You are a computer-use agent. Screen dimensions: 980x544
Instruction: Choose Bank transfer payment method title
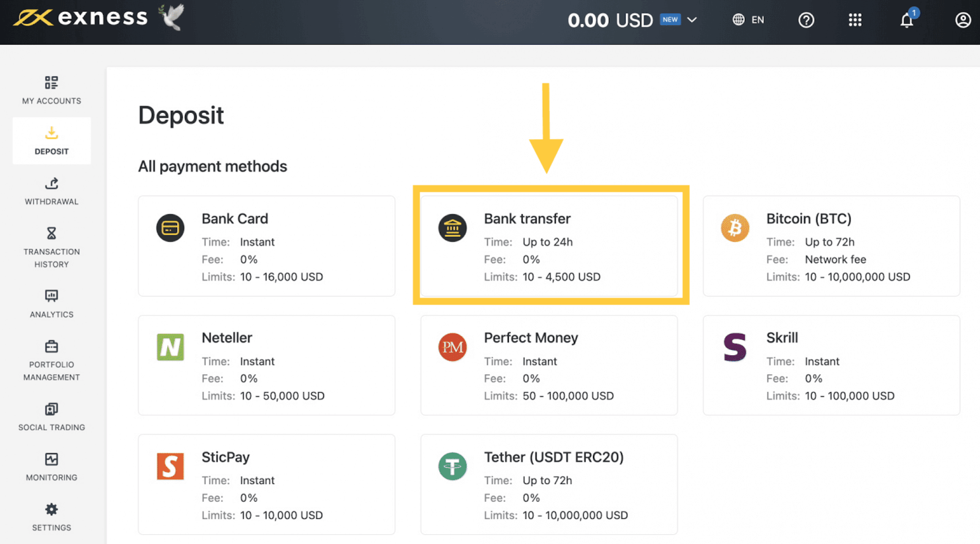(527, 219)
